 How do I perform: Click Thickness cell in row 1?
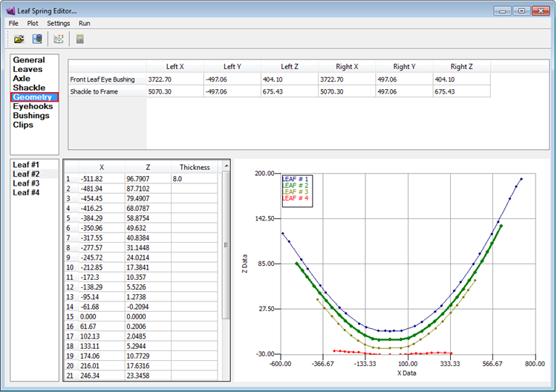pyautogui.click(x=194, y=179)
